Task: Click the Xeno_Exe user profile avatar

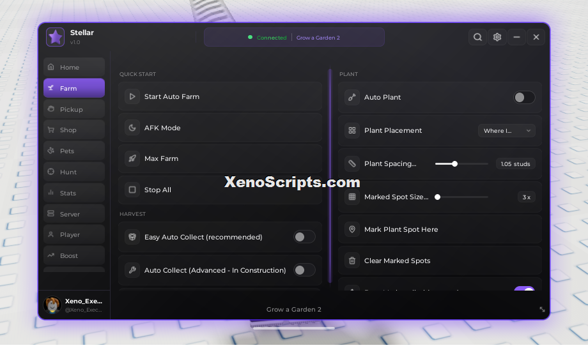Action: click(52, 305)
